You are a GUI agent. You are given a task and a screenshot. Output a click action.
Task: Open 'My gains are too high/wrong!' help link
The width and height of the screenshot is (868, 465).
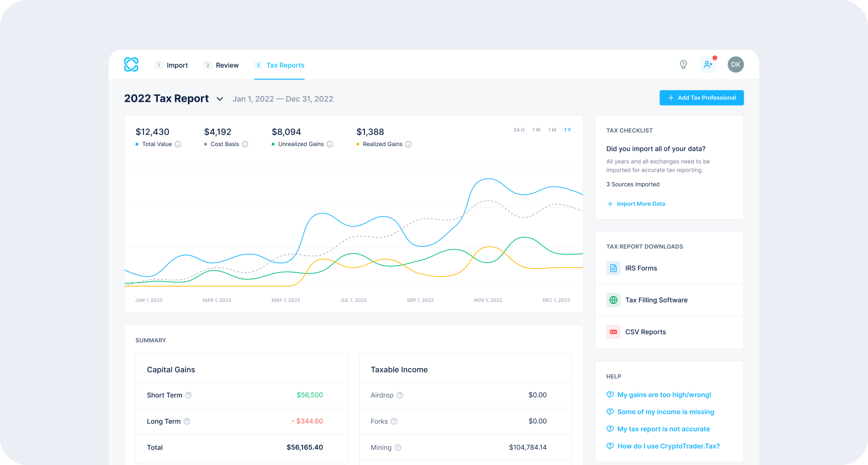(x=664, y=395)
